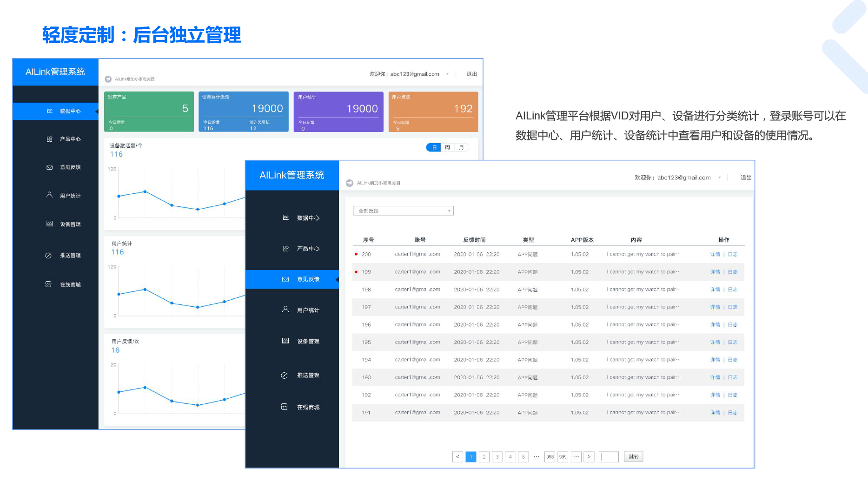Click the 设备管理 icon in front window sidebar
Screen dimensions: 868x488
285,341
